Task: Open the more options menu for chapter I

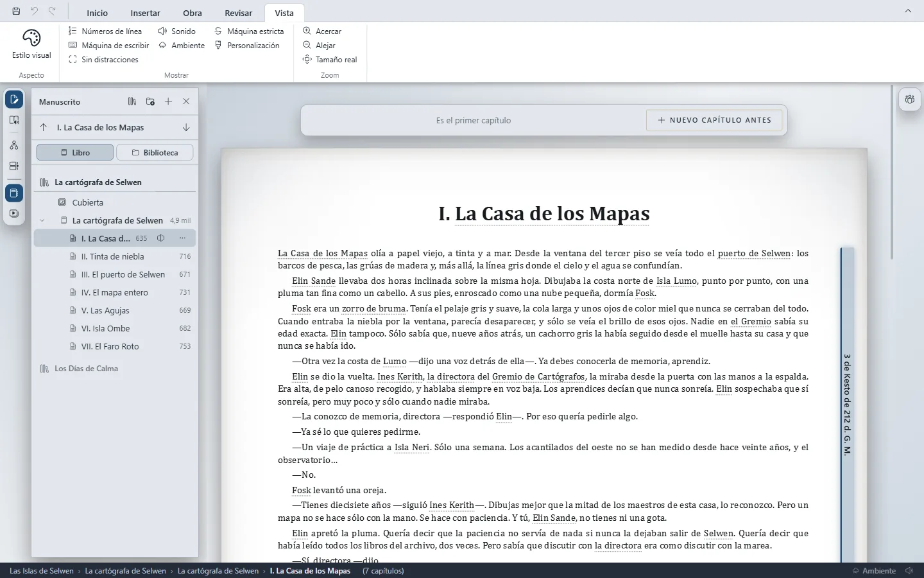Action: pos(182,238)
